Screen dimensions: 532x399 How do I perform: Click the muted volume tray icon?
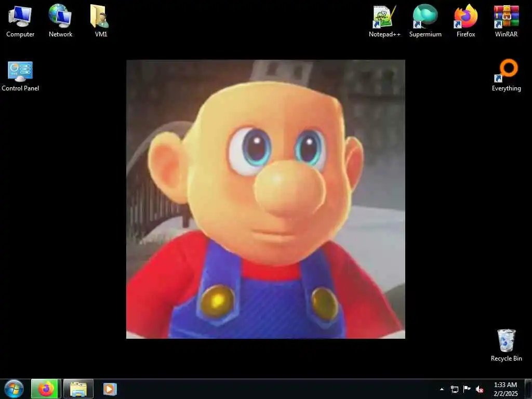point(480,389)
